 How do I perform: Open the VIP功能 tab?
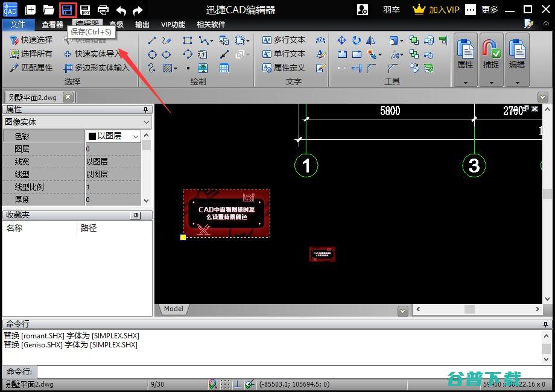click(x=173, y=24)
